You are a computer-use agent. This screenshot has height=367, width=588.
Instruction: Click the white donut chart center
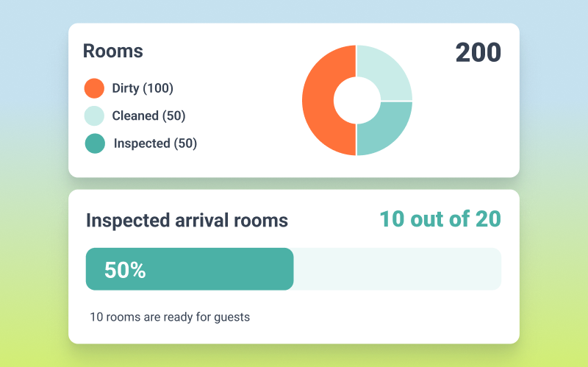tap(356, 100)
